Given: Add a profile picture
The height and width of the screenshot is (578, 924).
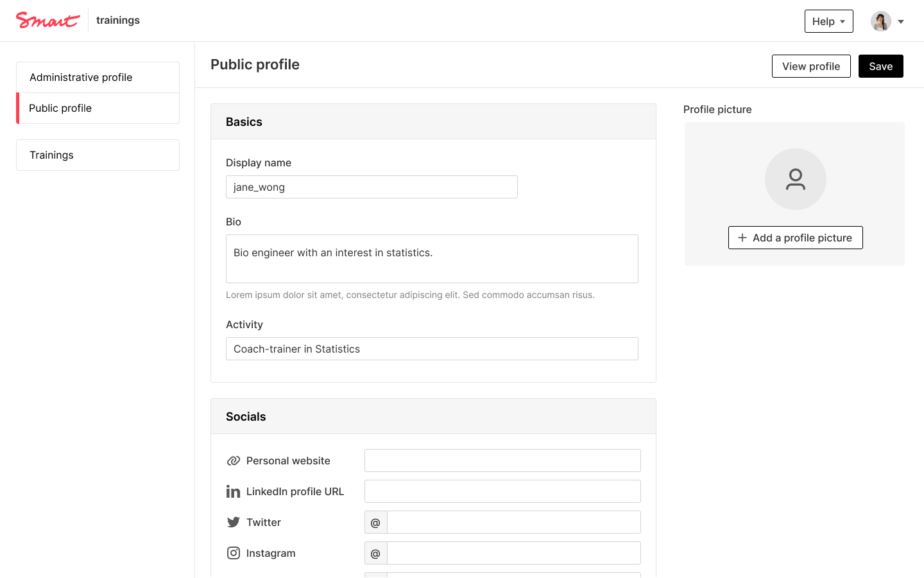Looking at the screenshot, I should [796, 238].
